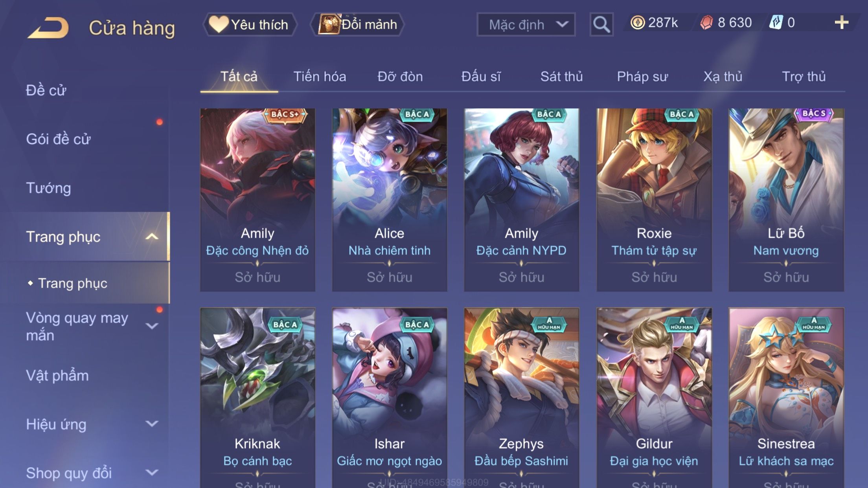This screenshot has width=868, height=488.
Task: Tap the back arrow icon
Action: (x=48, y=28)
